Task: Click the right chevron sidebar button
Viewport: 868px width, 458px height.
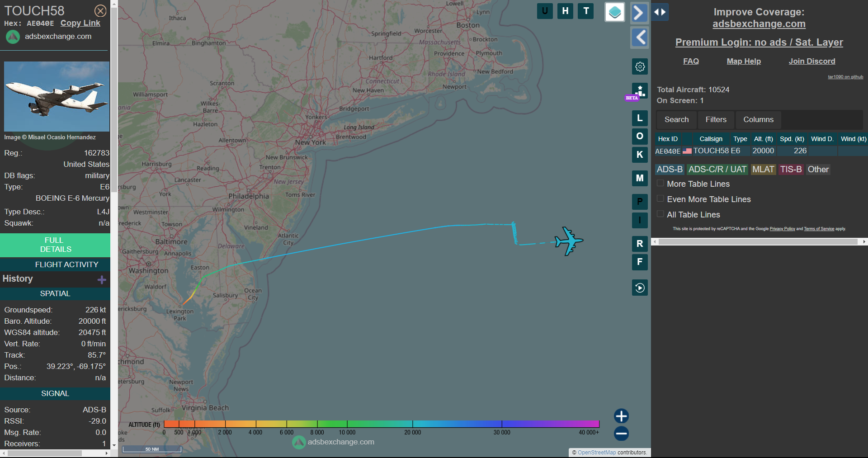Action: coord(639,12)
